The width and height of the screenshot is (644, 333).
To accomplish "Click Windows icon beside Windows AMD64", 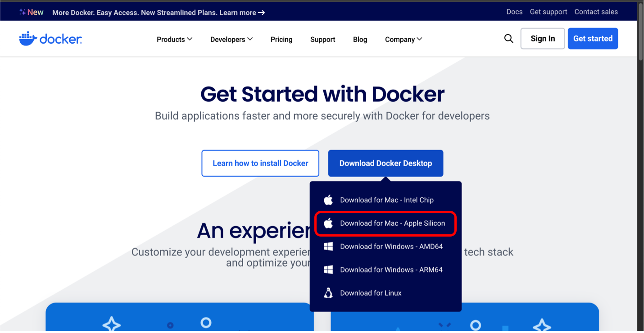I will [328, 246].
